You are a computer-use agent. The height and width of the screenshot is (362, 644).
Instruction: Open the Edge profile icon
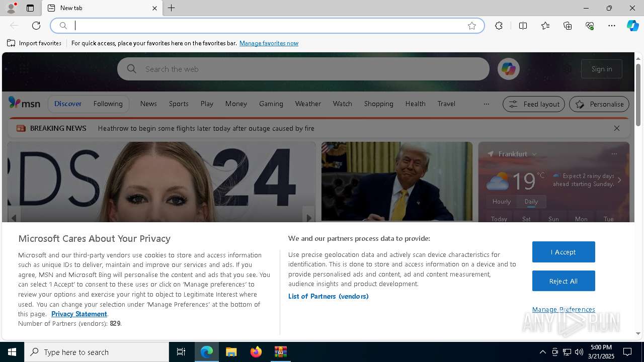[x=11, y=8]
